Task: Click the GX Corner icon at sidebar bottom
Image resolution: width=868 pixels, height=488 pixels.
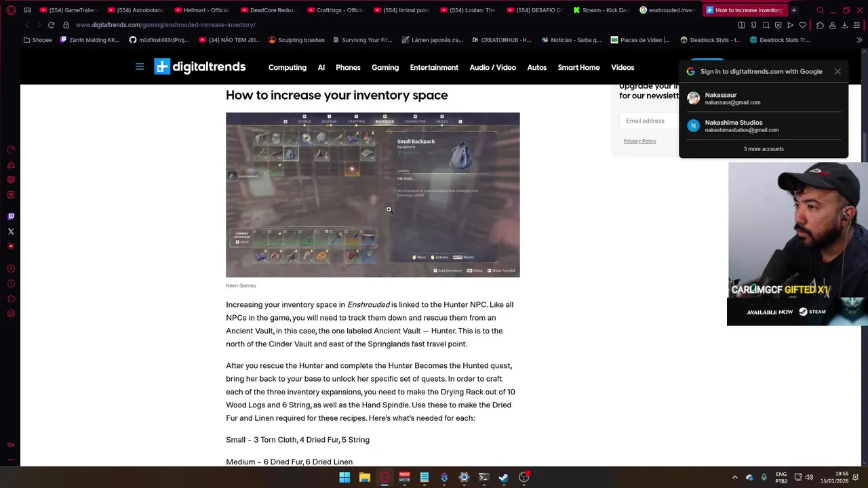Action: pyautogui.click(x=11, y=445)
